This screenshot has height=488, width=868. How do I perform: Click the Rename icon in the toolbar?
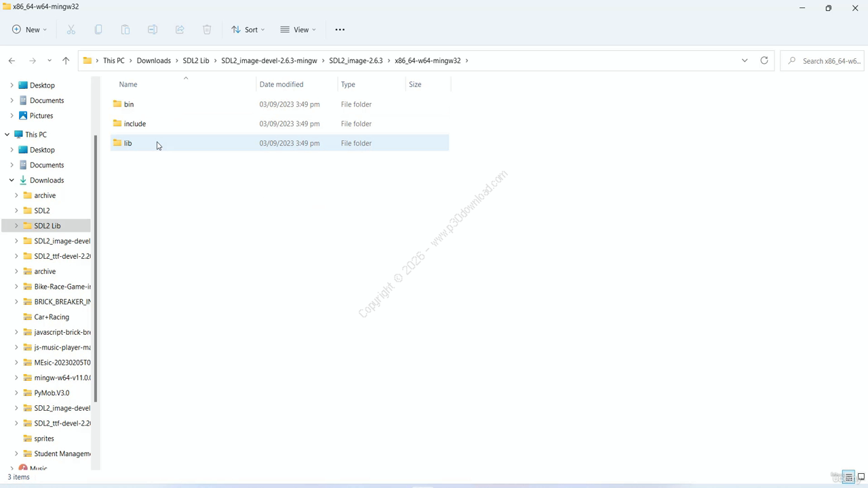[x=153, y=30]
